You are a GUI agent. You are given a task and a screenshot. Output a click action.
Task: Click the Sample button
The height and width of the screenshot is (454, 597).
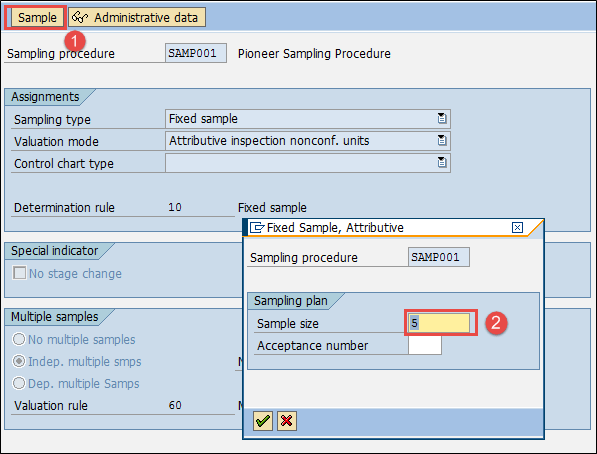37,18
